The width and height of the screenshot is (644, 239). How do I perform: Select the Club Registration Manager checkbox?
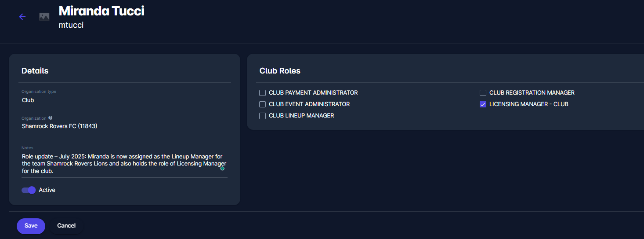point(483,93)
